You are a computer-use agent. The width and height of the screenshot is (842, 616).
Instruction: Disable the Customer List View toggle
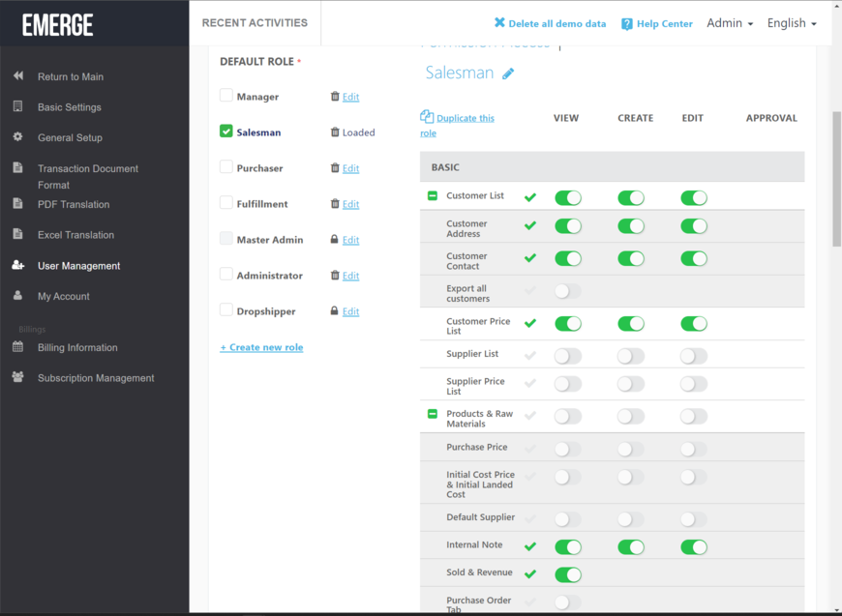click(568, 197)
